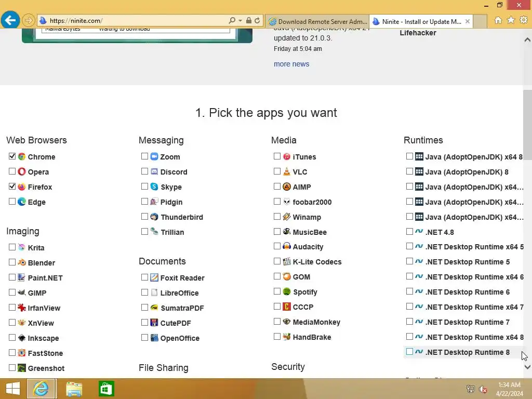Click the CutePDF label
The height and width of the screenshot is (399, 532).
coord(176,323)
